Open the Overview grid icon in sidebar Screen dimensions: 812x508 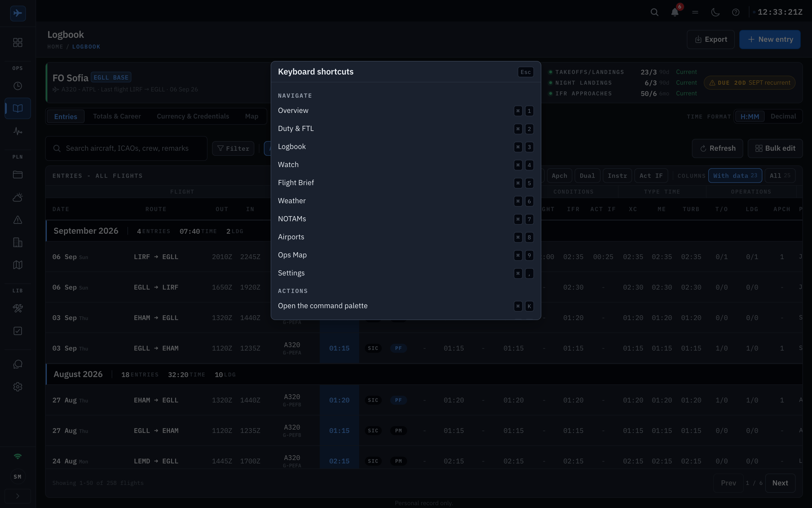(x=18, y=42)
